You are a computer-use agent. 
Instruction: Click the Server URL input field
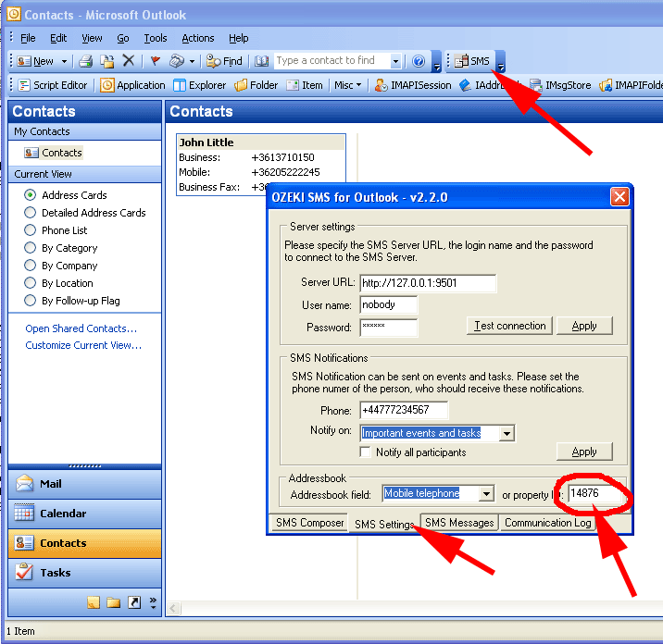(428, 283)
